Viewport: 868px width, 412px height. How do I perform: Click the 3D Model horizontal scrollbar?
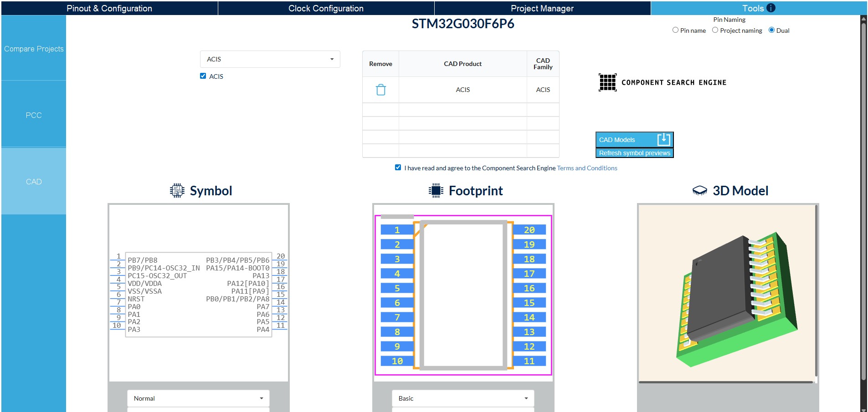click(726, 382)
